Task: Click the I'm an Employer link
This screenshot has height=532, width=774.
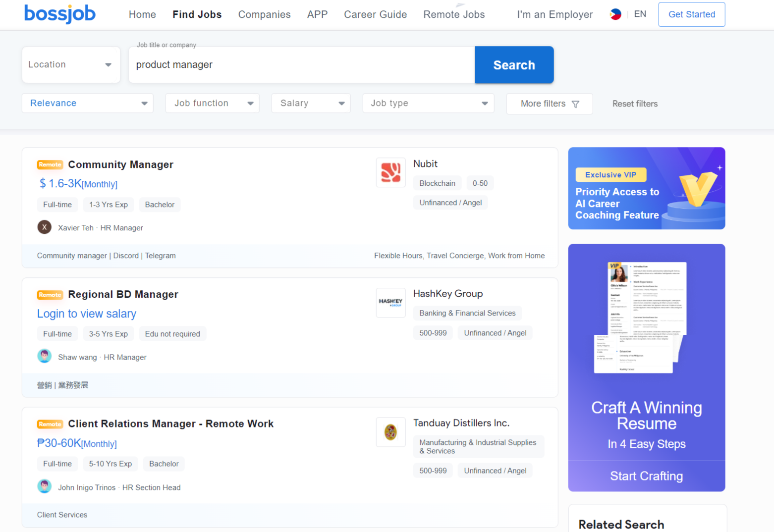Action: [x=555, y=14]
